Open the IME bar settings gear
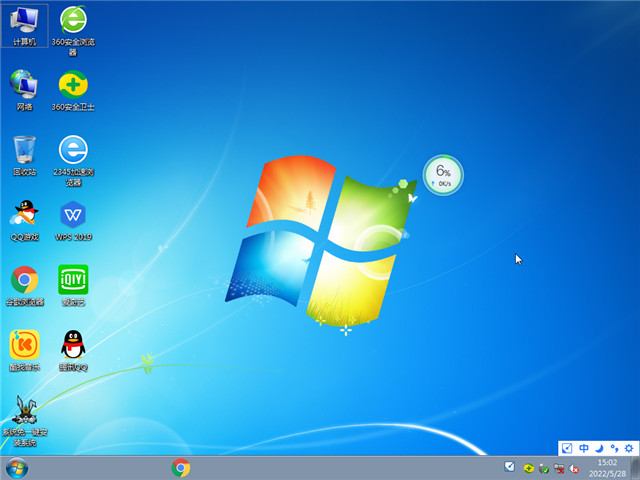 pyautogui.click(x=629, y=448)
